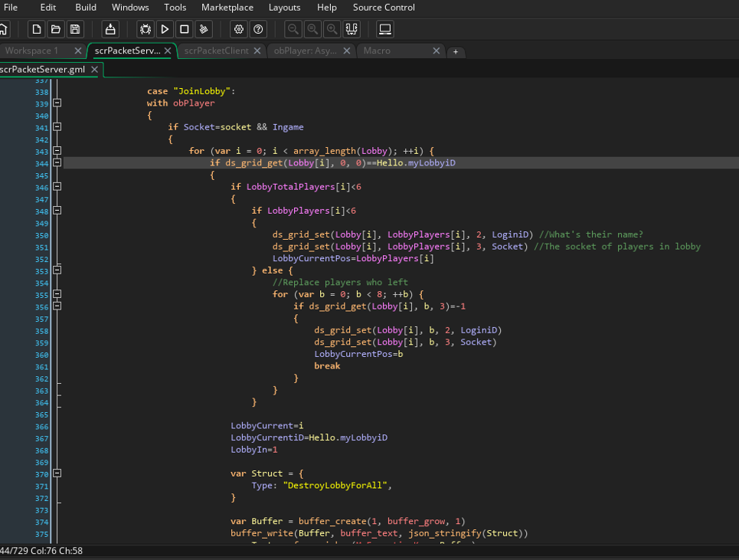Open a project via the folder icon

[56, 29]
